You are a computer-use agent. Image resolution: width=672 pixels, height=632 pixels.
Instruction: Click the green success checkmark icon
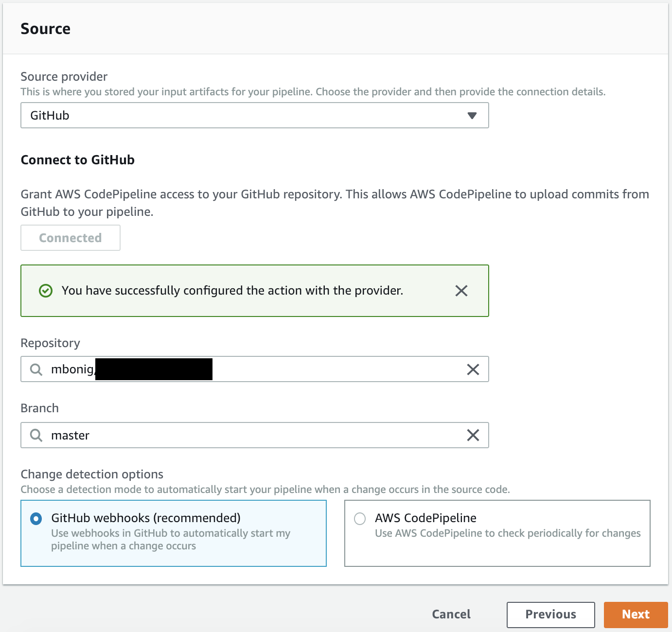pos(46,291)
